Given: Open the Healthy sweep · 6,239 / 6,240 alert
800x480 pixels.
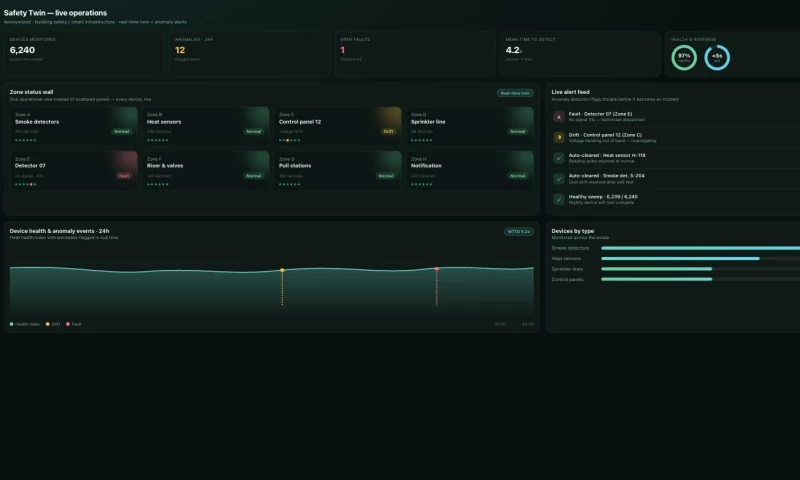Looking at the screenshot, I should (676, 199).
